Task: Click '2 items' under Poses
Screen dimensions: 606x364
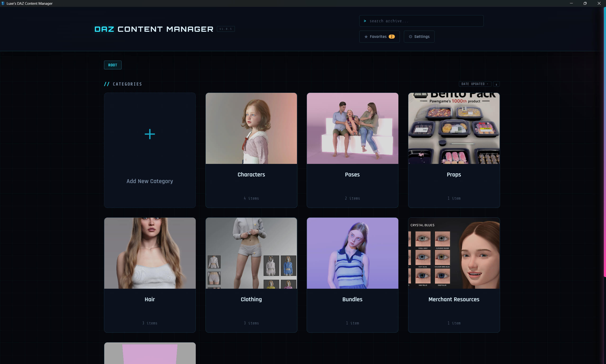Action: click(x=352, y=198)
